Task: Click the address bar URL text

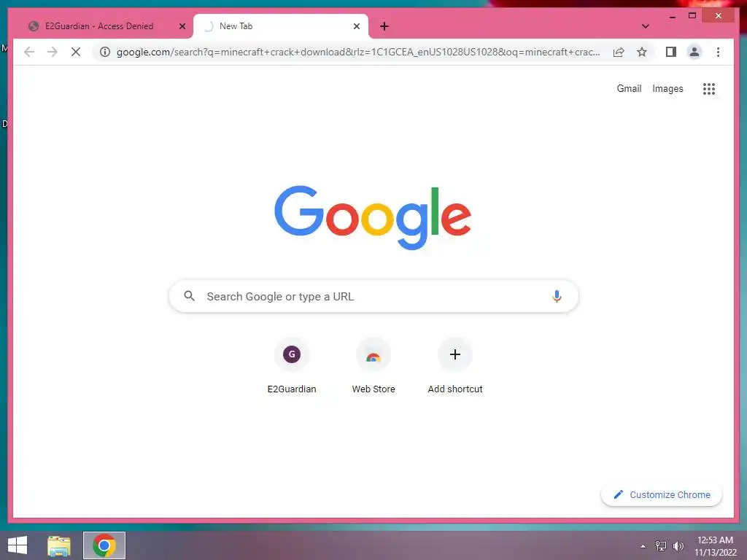Action: click(x=358, y=52)
